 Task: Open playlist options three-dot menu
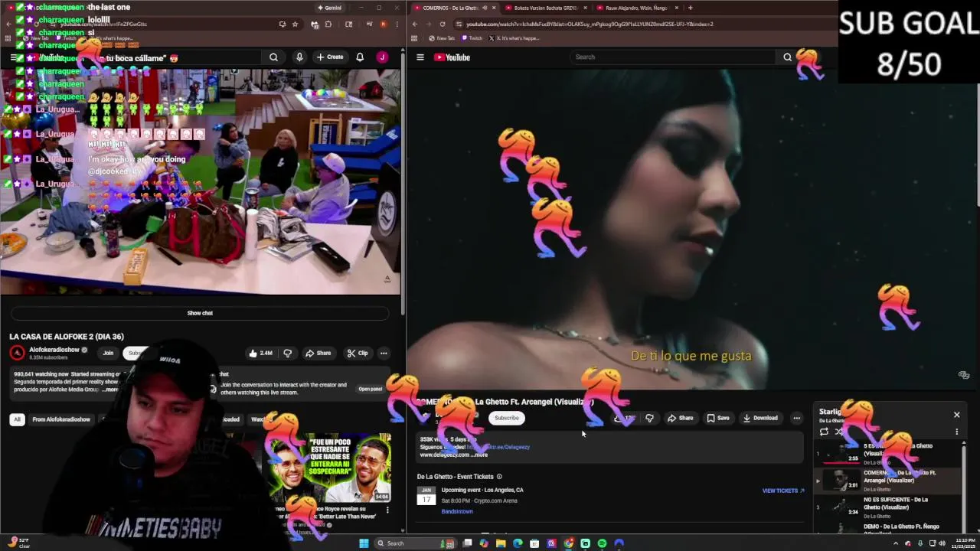[x=956, y=432]
